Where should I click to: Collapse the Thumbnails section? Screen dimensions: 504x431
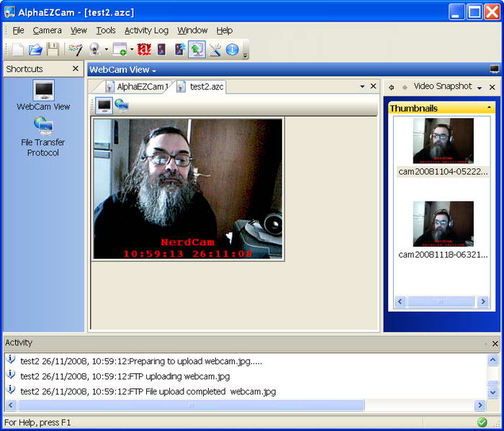pyautogui.click(x=489, y=108)
